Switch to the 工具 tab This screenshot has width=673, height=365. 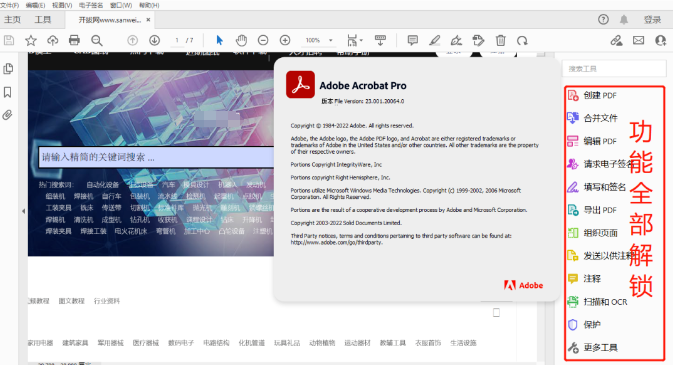42,20
